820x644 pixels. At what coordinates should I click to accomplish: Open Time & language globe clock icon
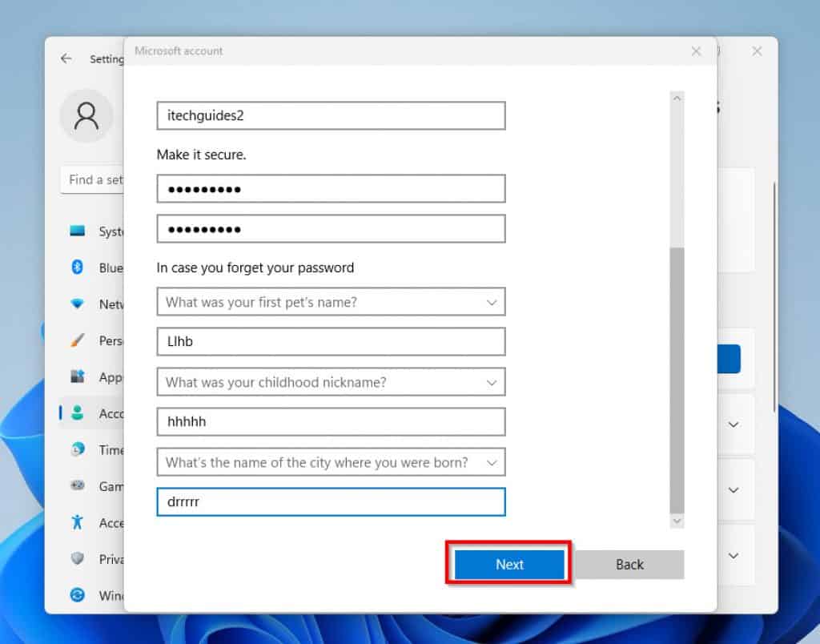point(78,449)
